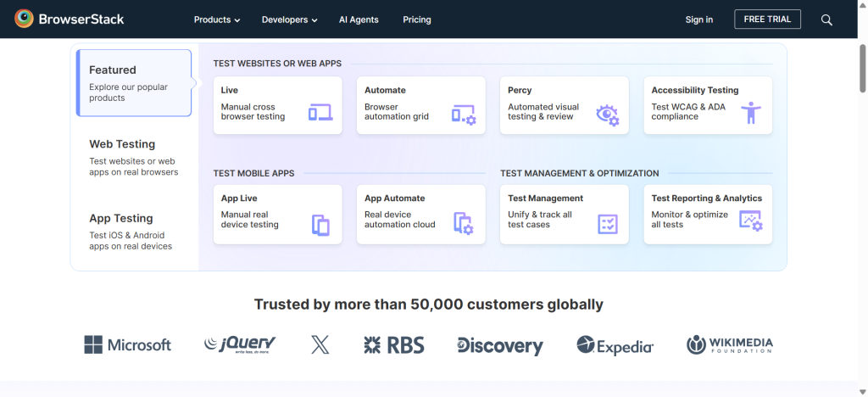Click the jQuery logo

tap(240, 344)
